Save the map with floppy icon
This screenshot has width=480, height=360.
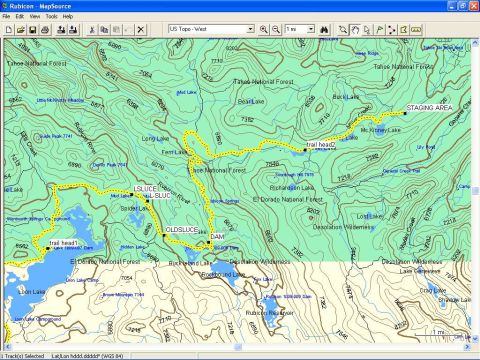(33, 30)
